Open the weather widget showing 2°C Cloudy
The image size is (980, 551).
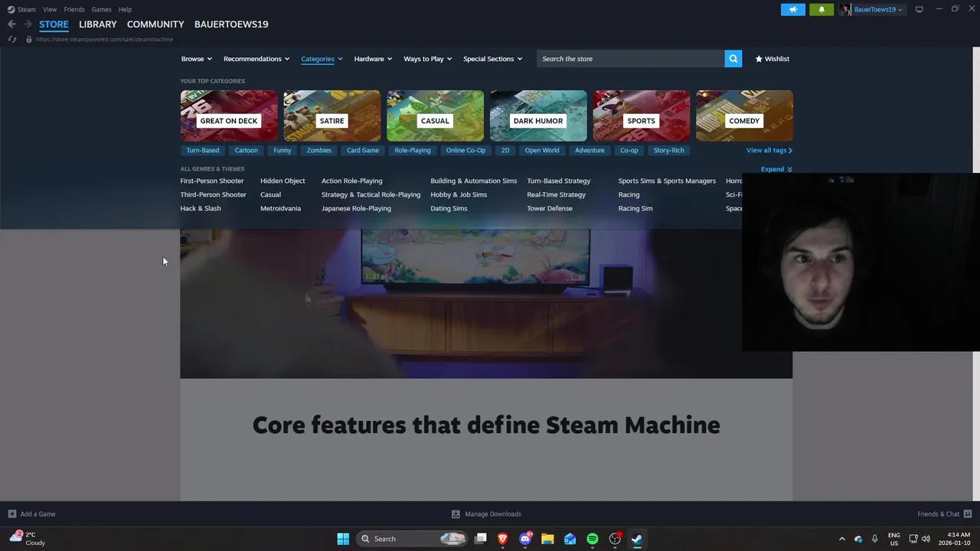27,539
